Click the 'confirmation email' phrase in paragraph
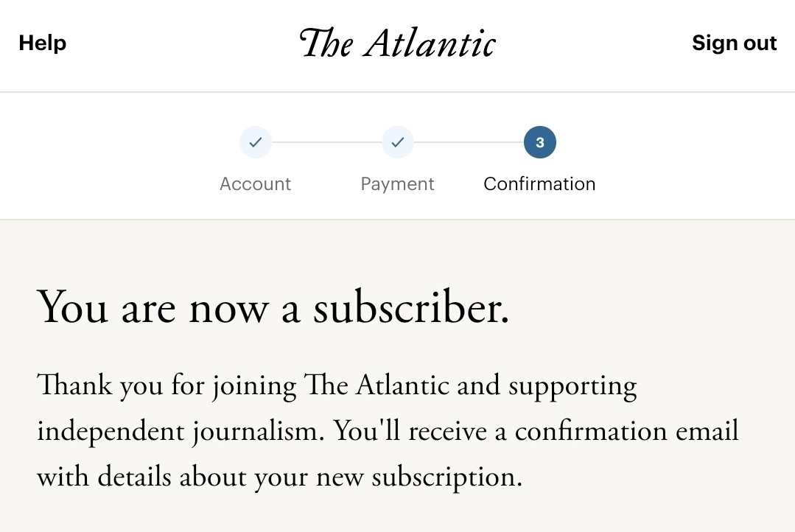Image resolution: width=795 pixels, height=532 pixels. [626, 432]
